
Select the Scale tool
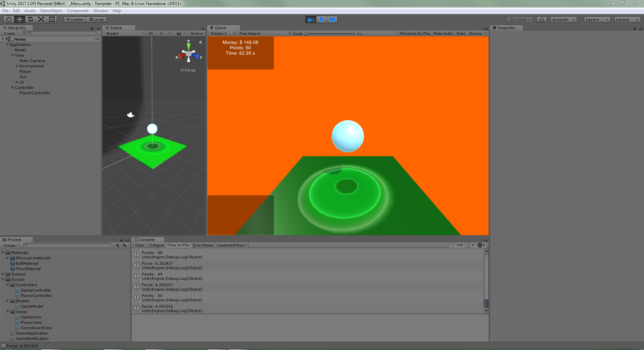[x=41, y=19]
